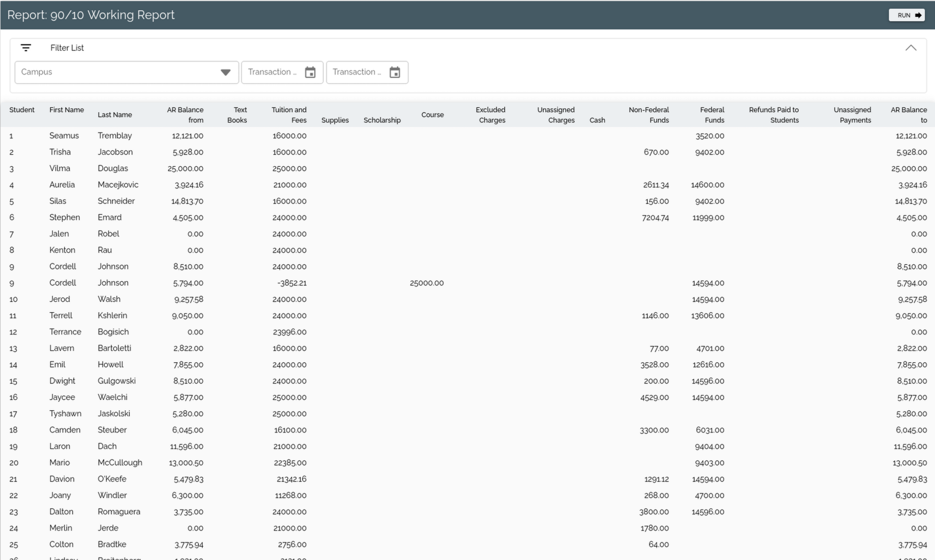Click the Federal Funds column header

point(712,115)
